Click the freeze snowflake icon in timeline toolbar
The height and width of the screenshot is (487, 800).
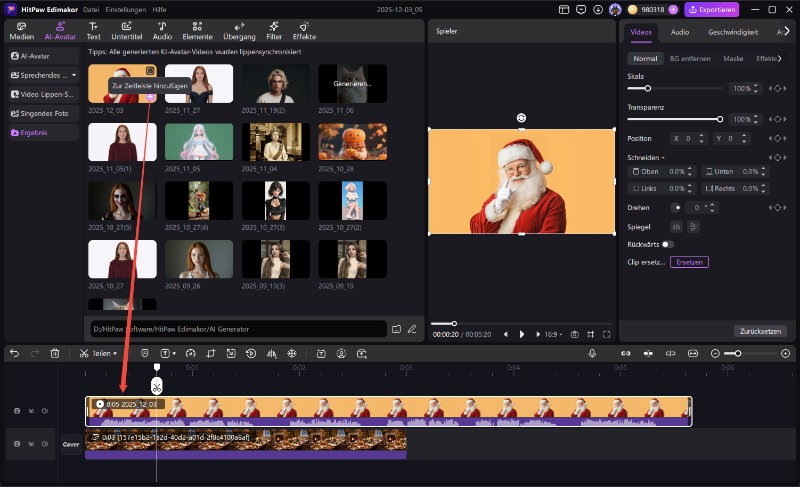click(292, 353)
